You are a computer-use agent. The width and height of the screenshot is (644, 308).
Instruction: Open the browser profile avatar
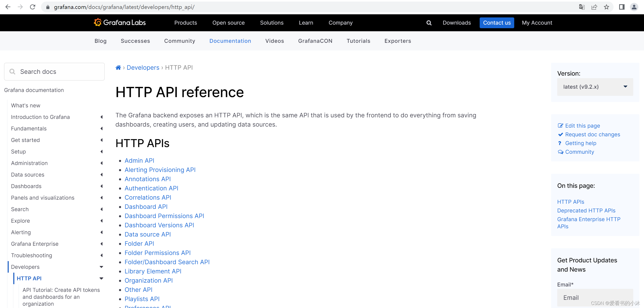click(634, 7)
